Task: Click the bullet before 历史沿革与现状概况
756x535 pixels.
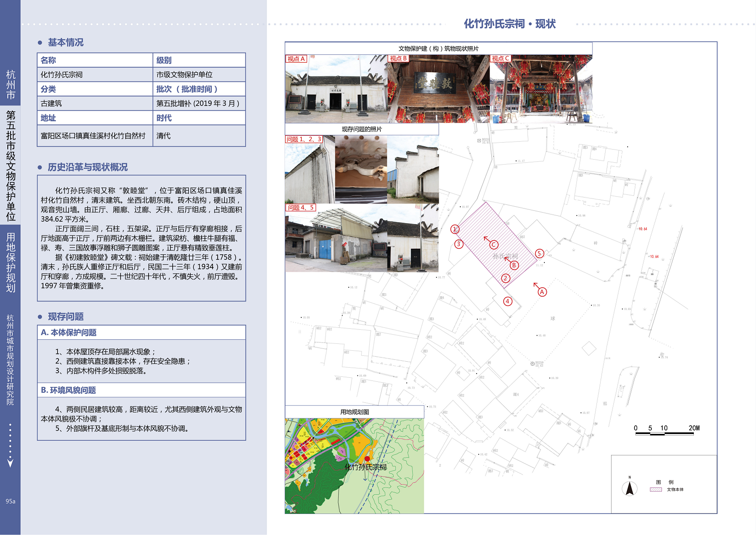Action: (40, 167)
